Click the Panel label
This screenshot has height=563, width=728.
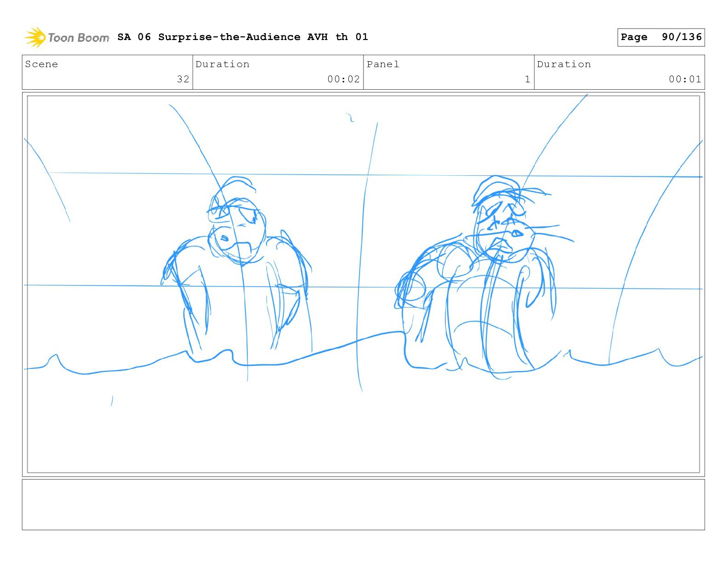(x=383, y=64)
